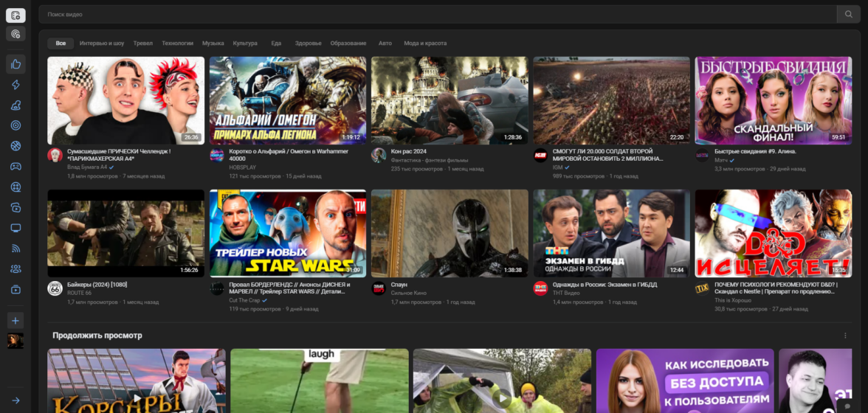Switch to the Технологии category tab
The height and width of the screenshot is (413, 868).
point(177,44)
